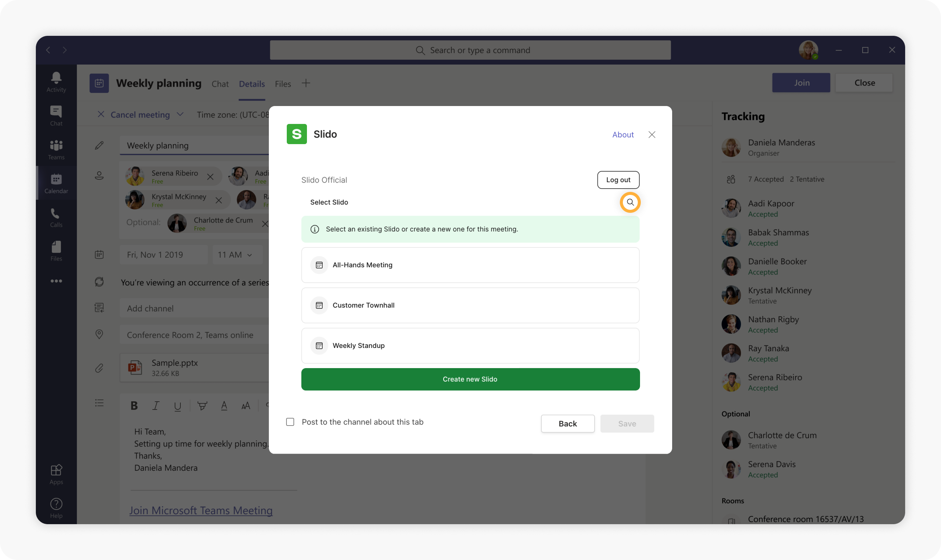Open Calls in the sidebar
This screenshot has width=941, height=560.
point(56,217)
